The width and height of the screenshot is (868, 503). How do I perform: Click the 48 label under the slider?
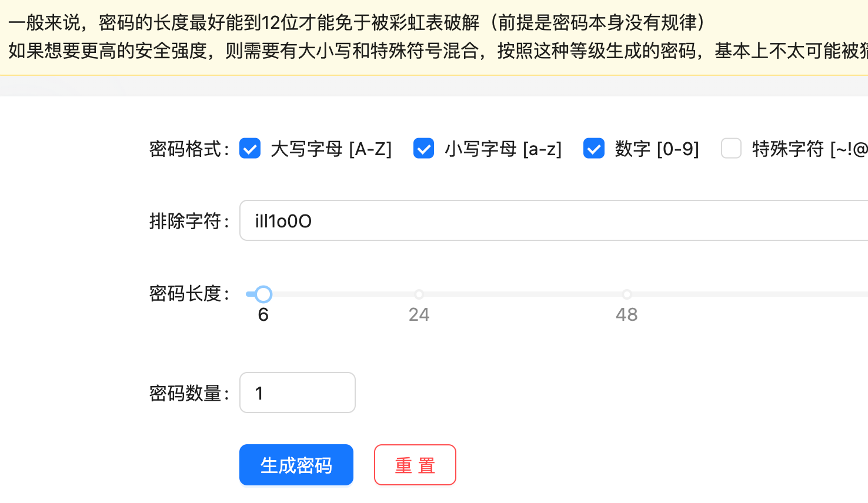[x=627, y=315]
